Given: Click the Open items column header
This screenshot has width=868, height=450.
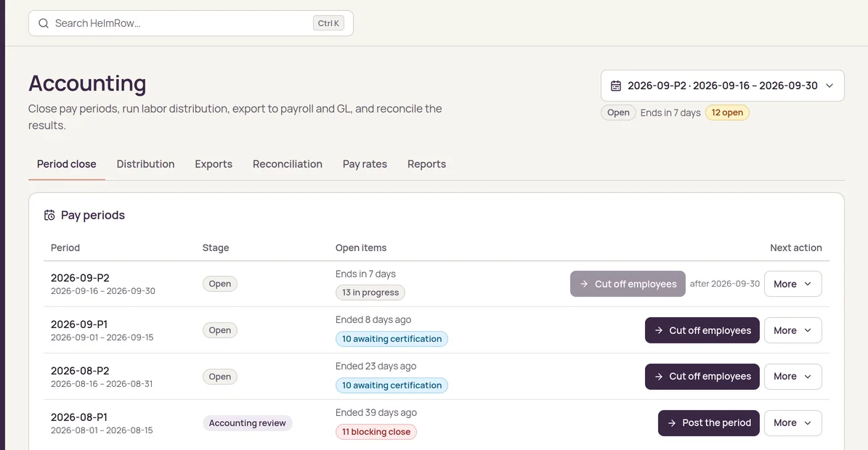Looking at the screenshot, I should click(361, 247).
